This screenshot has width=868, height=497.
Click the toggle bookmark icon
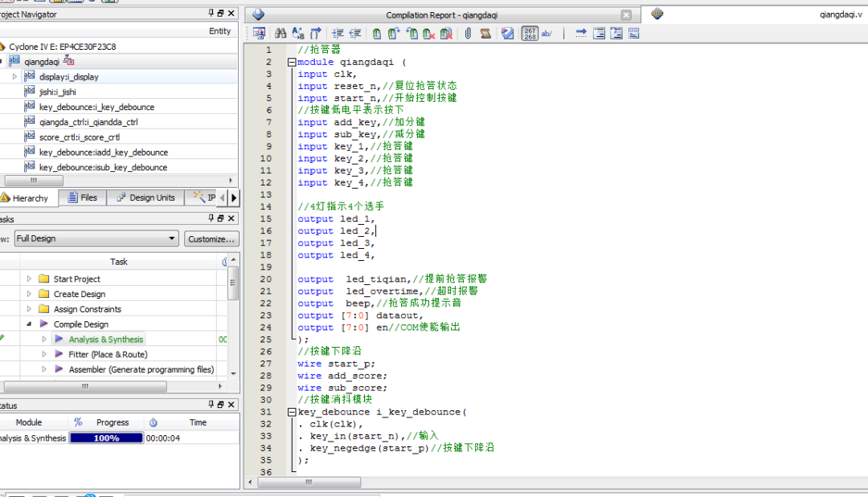click(x=376, y=34)
